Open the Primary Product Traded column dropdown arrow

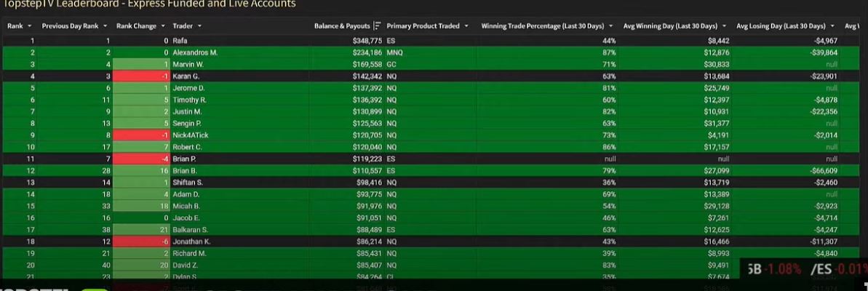(466, 26)
